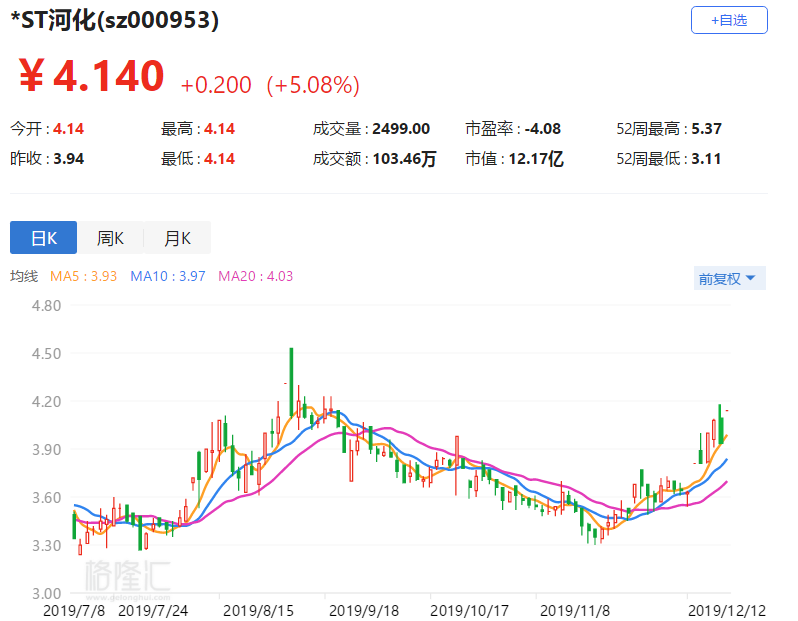Click the 2019/9/18 date label
This screenshot has width=798, height=621.
tap(364, 610)
